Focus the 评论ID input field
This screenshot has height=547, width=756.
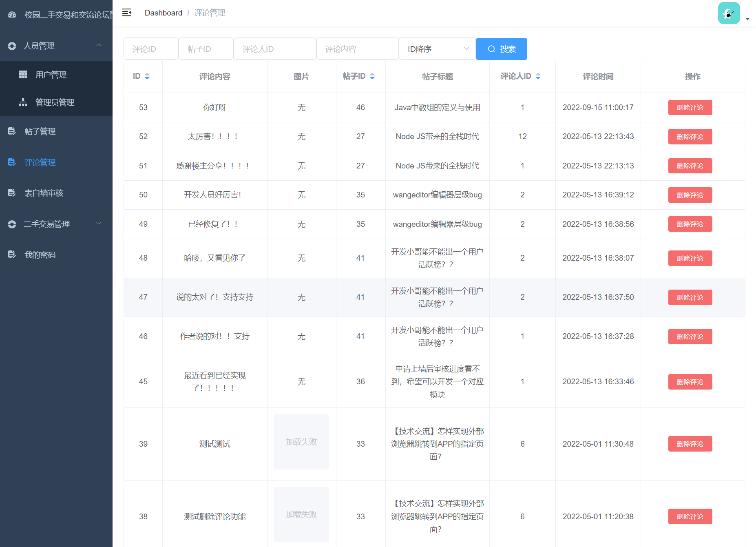coord(151,49)
